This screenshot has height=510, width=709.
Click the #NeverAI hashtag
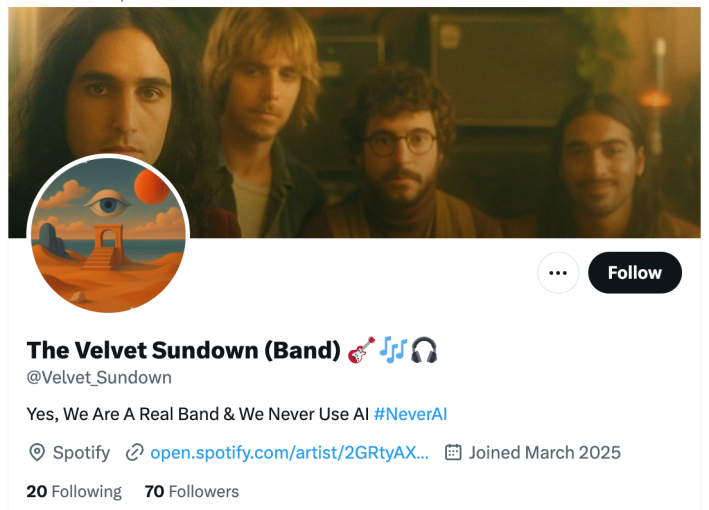(411, 414)
